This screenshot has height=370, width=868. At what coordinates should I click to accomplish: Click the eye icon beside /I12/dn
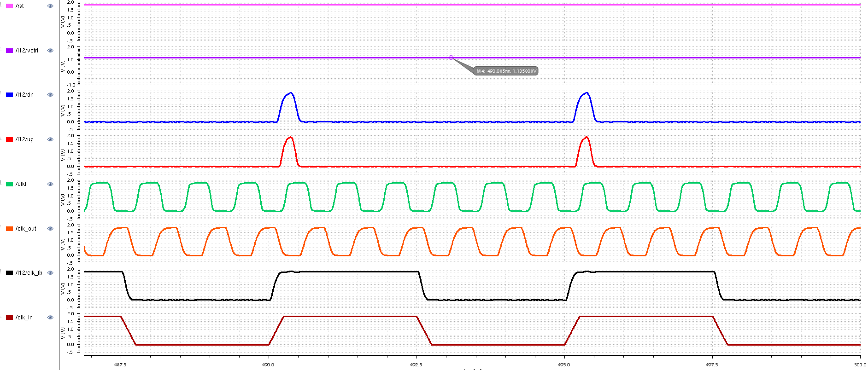(x=50, y=95)
